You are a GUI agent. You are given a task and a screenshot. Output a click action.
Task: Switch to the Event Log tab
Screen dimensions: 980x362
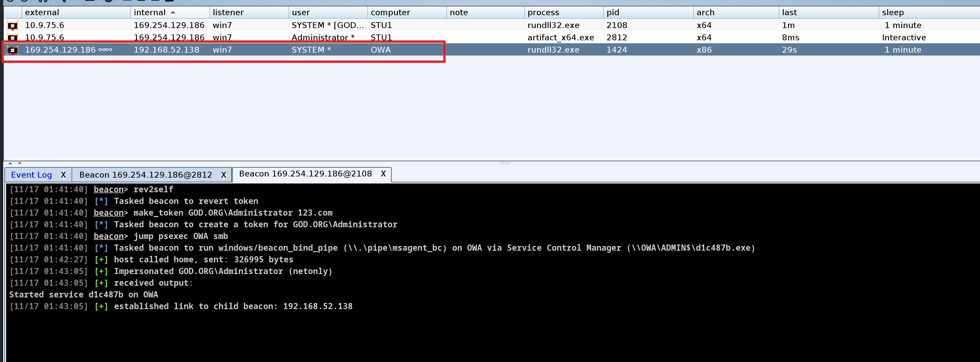32,175
